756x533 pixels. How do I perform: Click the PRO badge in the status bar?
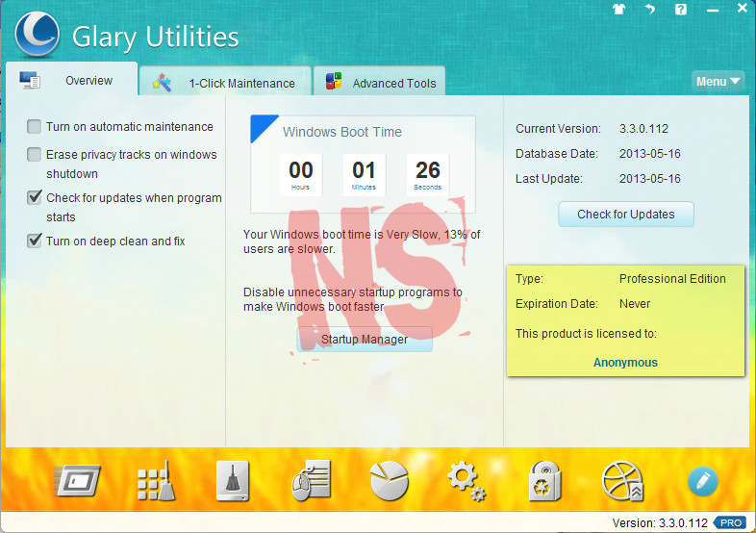coord(730,522)
